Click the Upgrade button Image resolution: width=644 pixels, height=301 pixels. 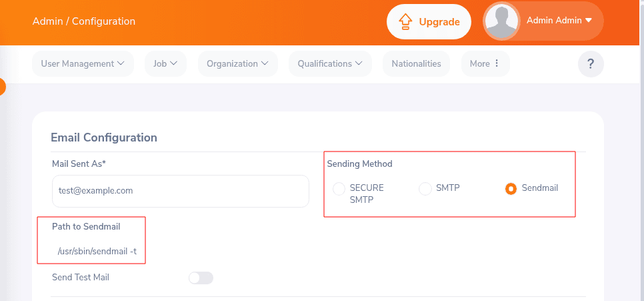(x=429, y=21)
